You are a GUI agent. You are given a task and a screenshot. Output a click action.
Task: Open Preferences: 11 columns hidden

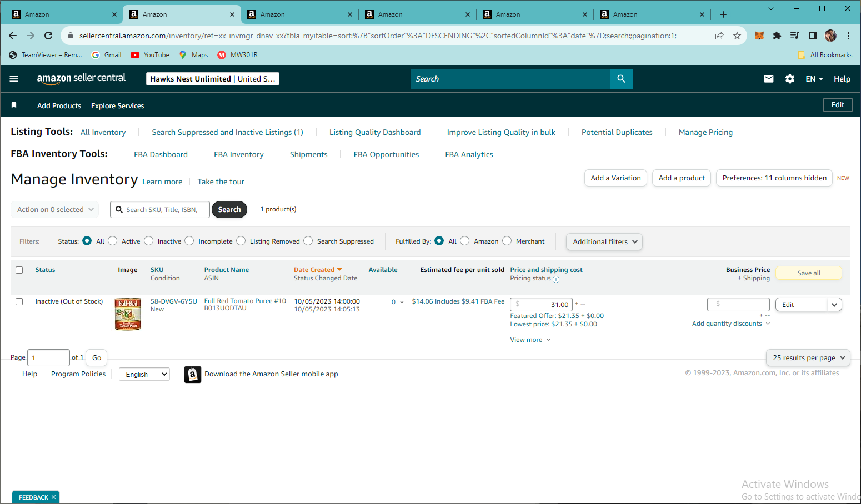pyautogui.click(x=774, y=178)
